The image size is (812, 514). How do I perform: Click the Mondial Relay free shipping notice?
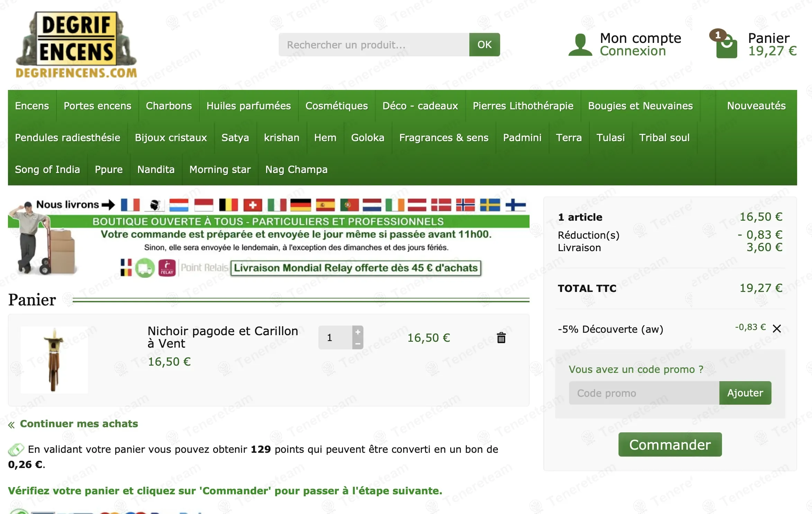click(x=356, y=268)
